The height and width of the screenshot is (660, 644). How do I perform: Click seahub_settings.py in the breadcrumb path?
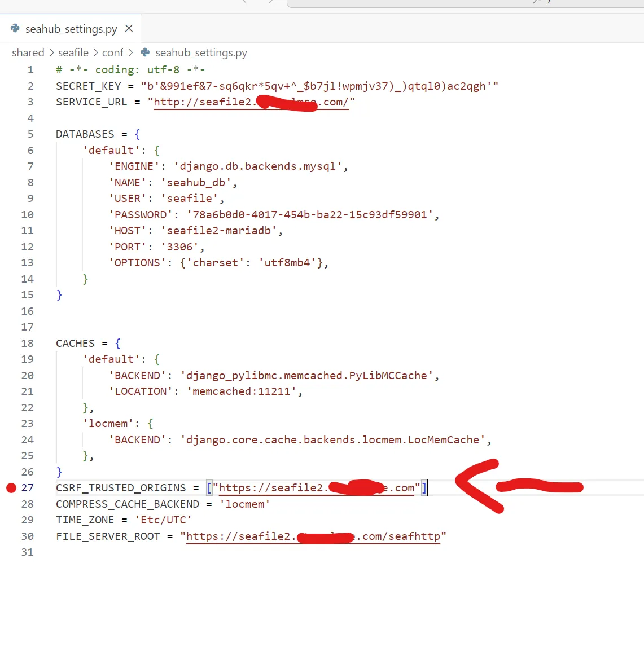201,52
